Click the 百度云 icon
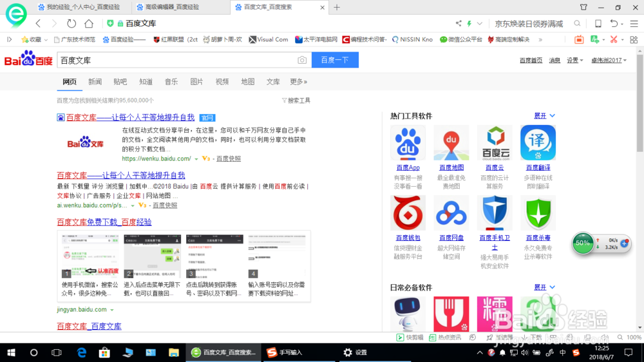Image resolution: width=644 pixels, height=362 pixels. [495, 142]
